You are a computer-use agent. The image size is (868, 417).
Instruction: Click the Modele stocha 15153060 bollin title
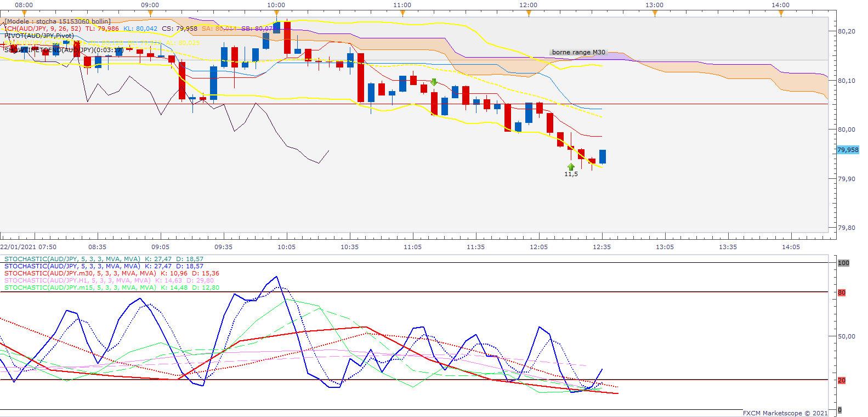point(58,21)
